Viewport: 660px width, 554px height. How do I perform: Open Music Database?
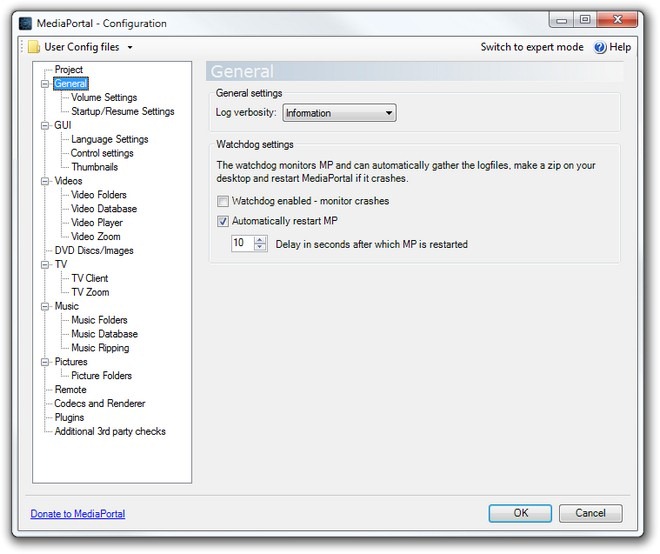click(x=104, y=333)
